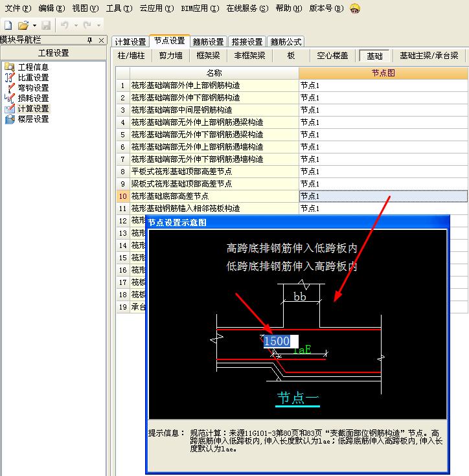Switch to the 计算设置 tab

tap(131, 41)
